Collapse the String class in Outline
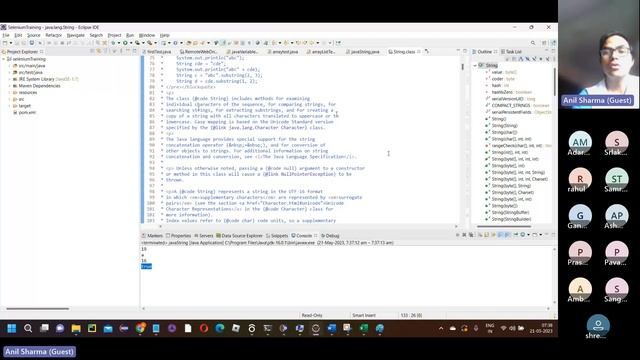 (x=475, y=65)
